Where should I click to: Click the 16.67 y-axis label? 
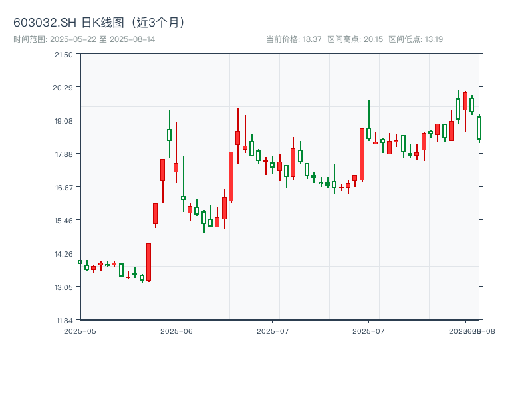click(x=64, y=188)
